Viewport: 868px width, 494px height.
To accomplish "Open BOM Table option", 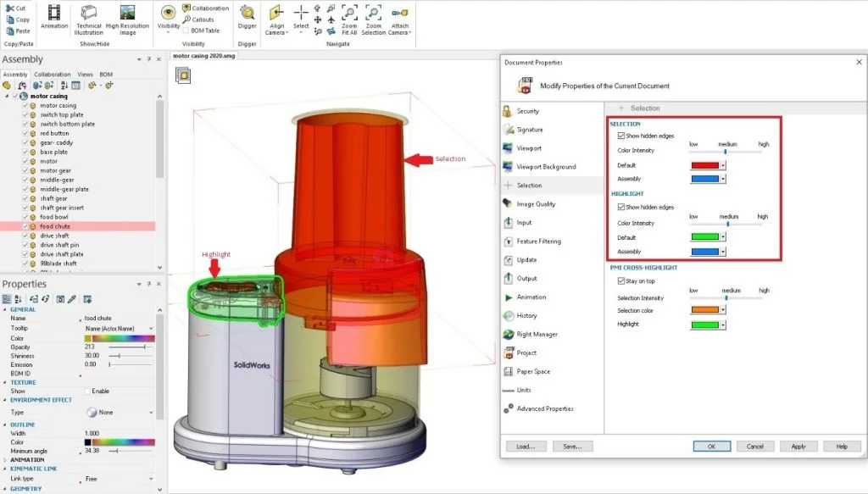I will (201, 31).
